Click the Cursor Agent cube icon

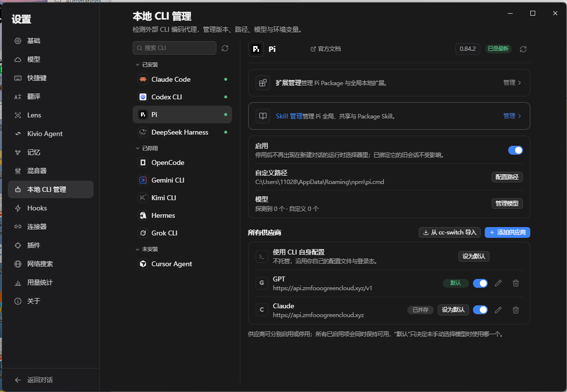coord(143,264)
